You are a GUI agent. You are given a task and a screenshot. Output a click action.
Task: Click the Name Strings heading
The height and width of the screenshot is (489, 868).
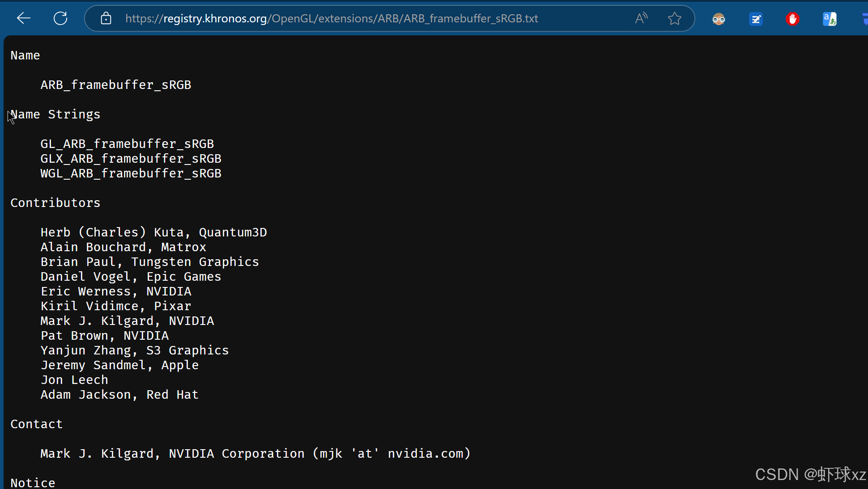coord(55,114)
